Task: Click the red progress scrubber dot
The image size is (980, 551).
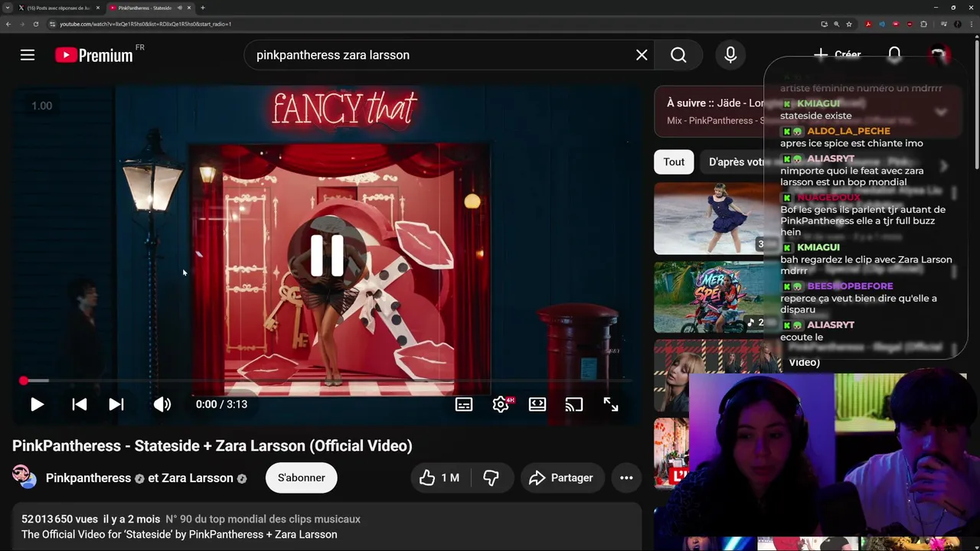Action: coord(24,380)
